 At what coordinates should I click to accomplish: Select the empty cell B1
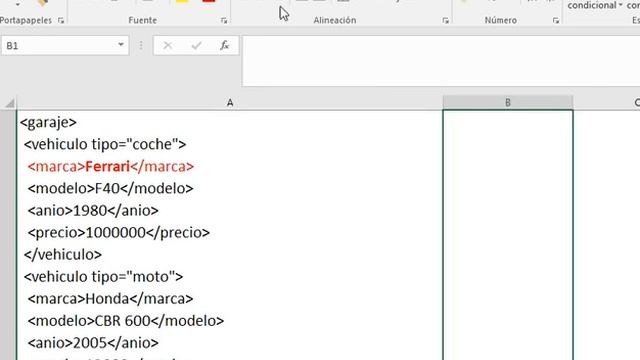pos(508,235)
